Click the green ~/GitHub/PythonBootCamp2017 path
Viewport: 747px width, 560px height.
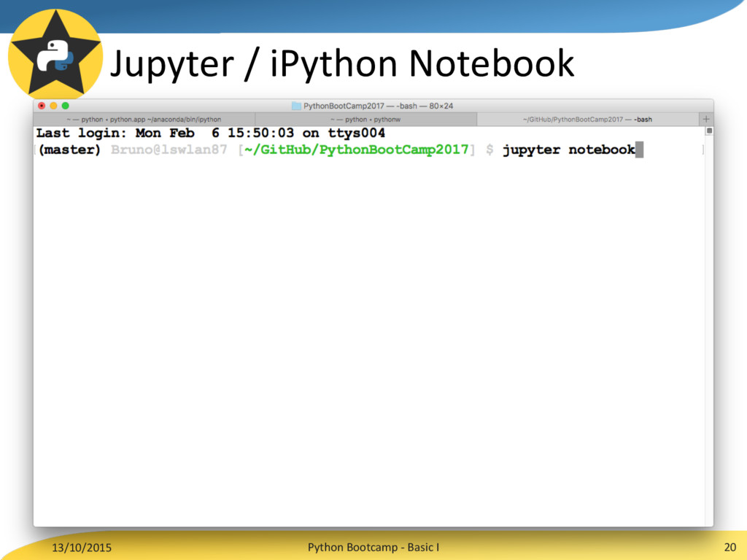coord(356,149)
